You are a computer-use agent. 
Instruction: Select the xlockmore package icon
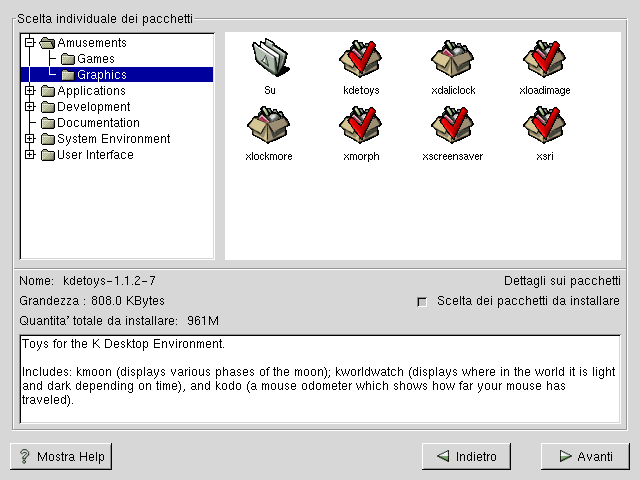click(x=269, y=126)
